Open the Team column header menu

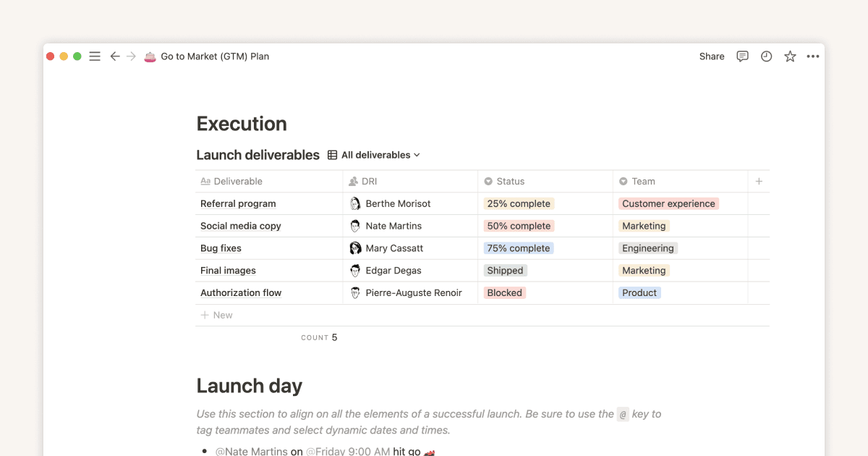point(644,181)
